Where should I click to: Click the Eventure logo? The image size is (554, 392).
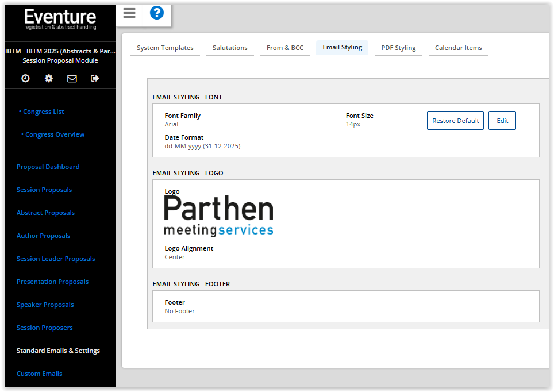pos(60,19)
